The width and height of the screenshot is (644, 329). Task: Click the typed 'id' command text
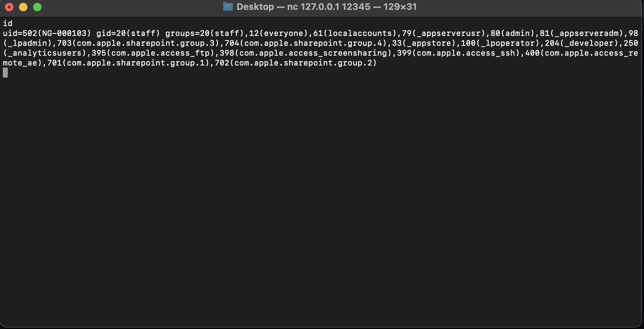click(8, 23)
